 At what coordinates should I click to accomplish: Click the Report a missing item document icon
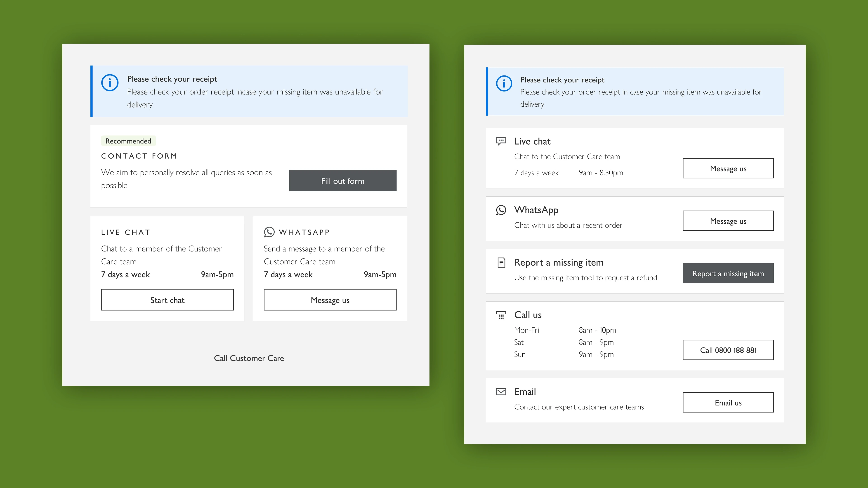(x=501, y=262)
